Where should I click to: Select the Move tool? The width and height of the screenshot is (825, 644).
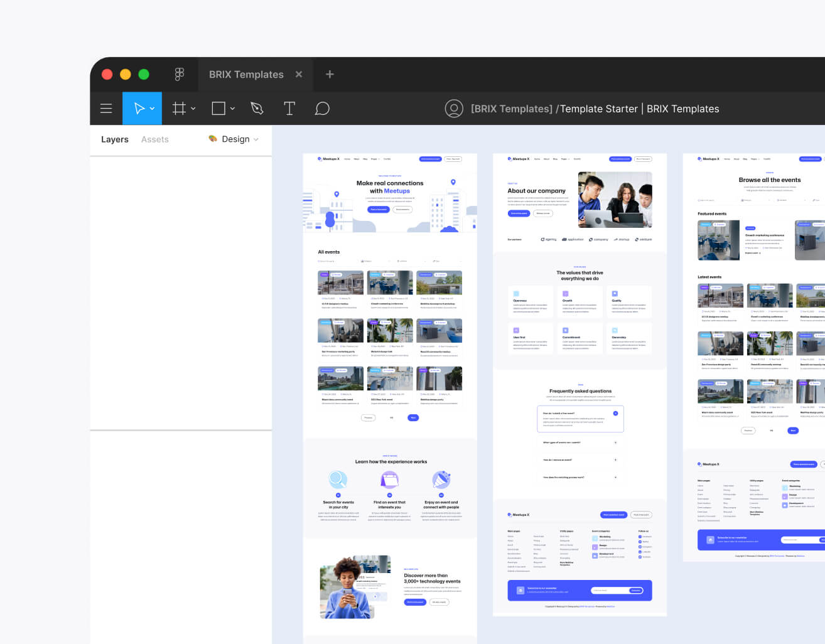(138, 108)
